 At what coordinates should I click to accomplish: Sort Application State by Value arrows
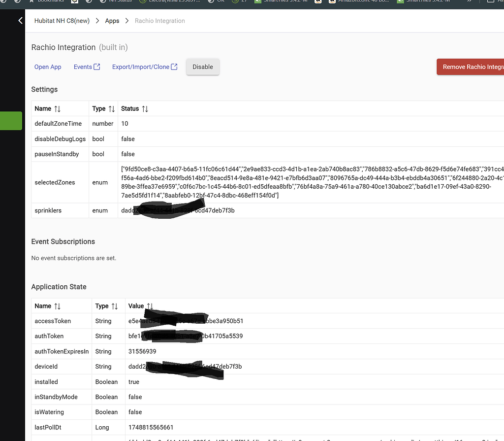click(150, 306)
